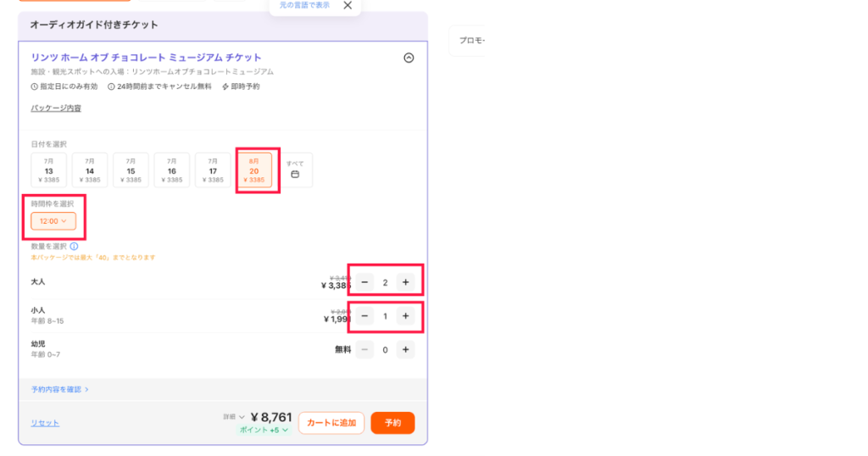Click the 元の言語で表示 link
Viewport: 868px width, 456px height.
pos(304,5)
